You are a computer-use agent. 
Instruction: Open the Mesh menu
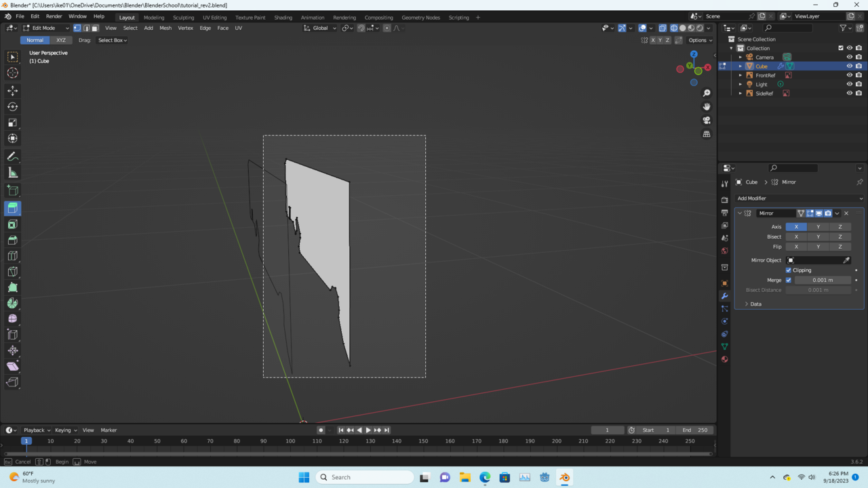coord(165,28)
